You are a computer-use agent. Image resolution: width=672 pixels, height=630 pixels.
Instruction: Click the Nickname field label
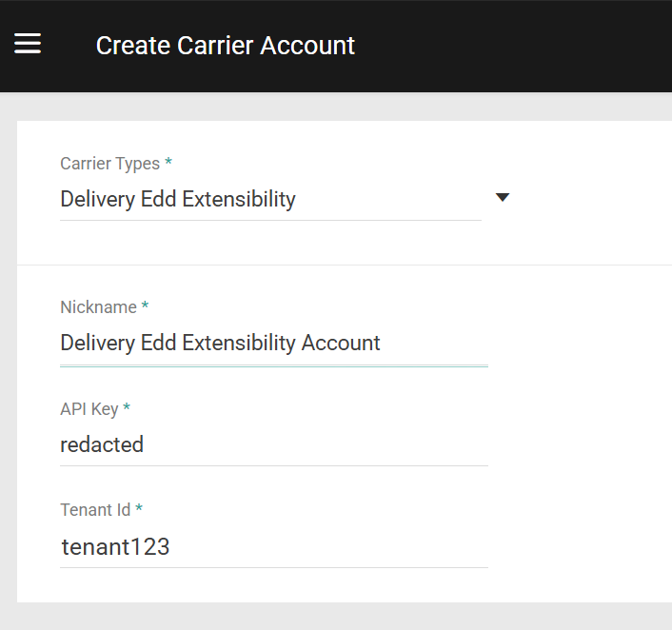(98, 307)
